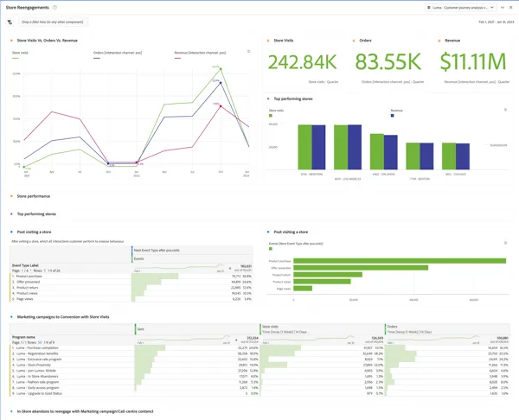Click the green Events legend square in horizontal bar chart
The image size is (519, 420).
click(271, 249)
